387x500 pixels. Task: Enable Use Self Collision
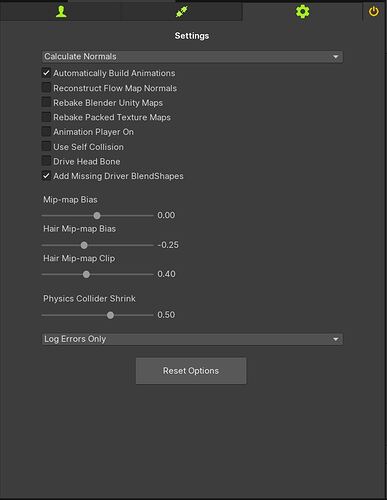[46, 146]
